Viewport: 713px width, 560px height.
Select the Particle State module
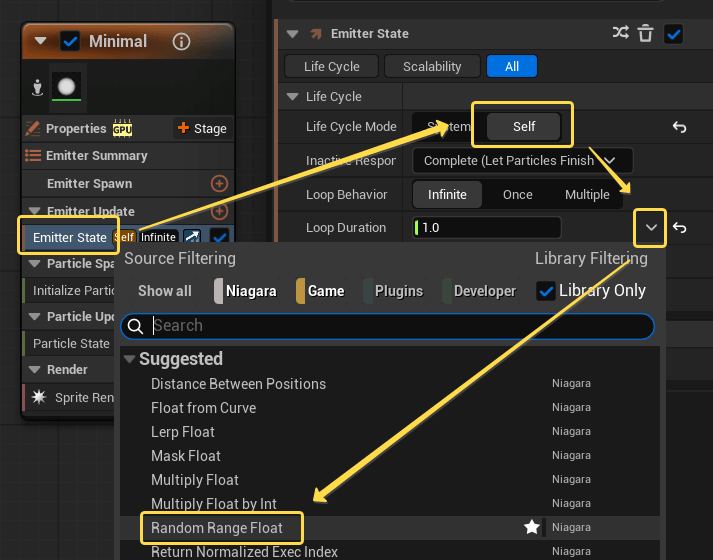point(69,343)
